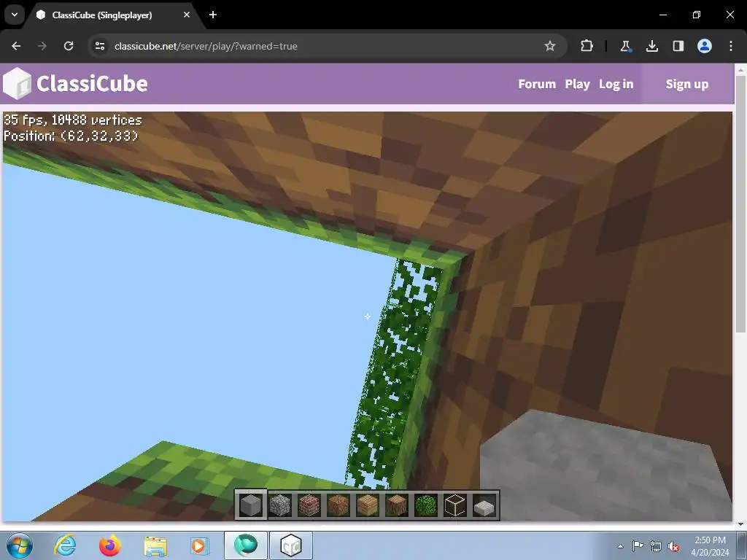Select the glass block in hotbar

pyautogui.click(x=455, y=505)
